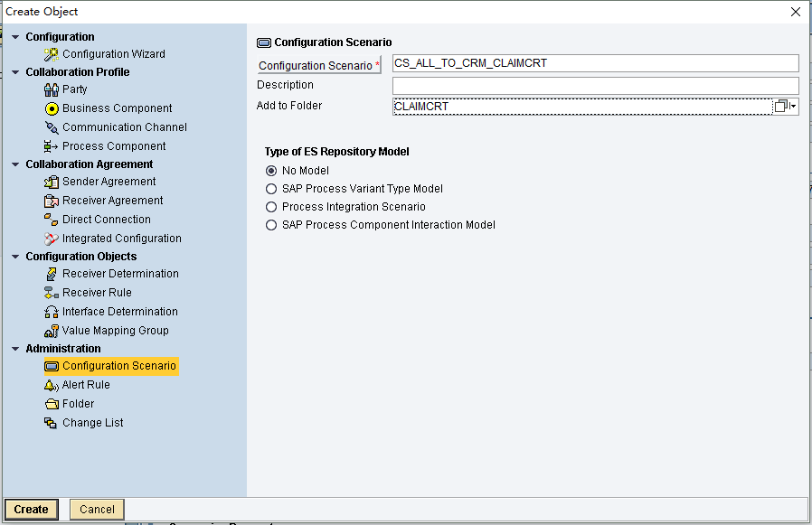Click the Process Component icon
Viewport: 812px width, 525px height.
[51, 146]
